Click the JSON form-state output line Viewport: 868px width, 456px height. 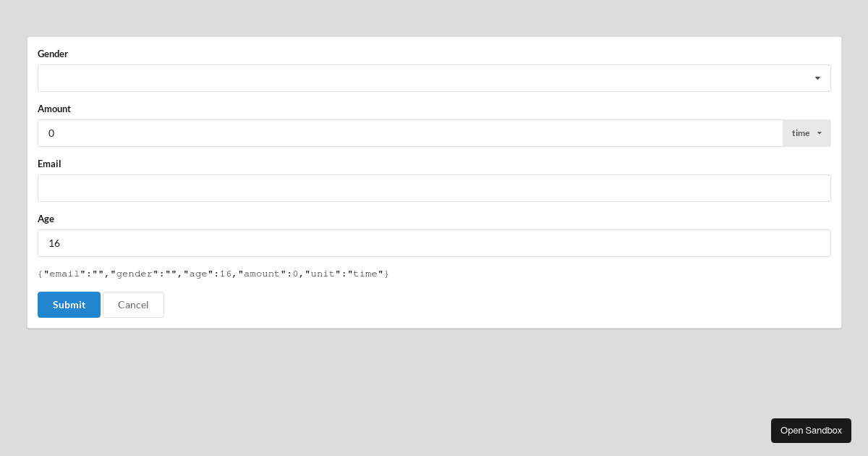click(213, 274)
